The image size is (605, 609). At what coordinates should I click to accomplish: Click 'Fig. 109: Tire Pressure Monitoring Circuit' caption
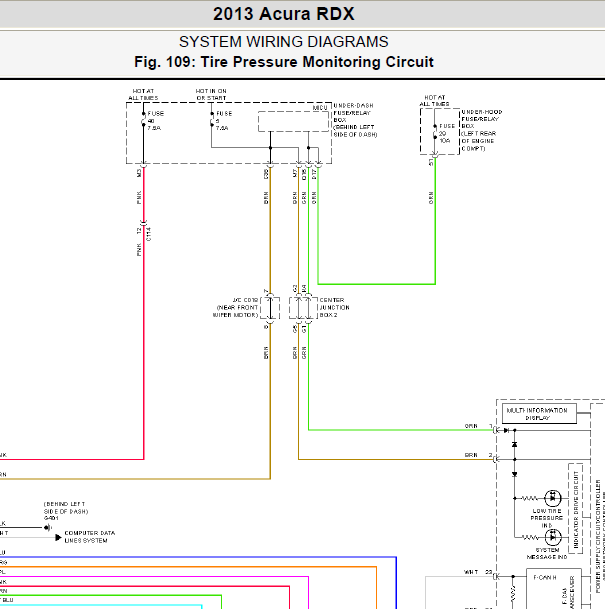click(x=284, y=62)
